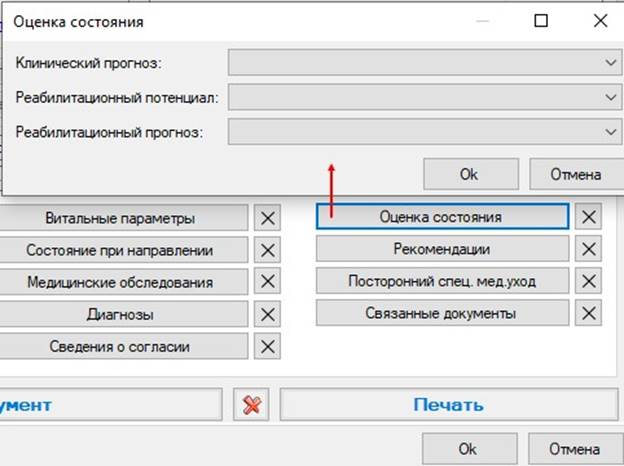The width and height of the screenshot is (624, 466).
Task: Clear the Состояние при направлении section X
Action: [x=267, y=250]
